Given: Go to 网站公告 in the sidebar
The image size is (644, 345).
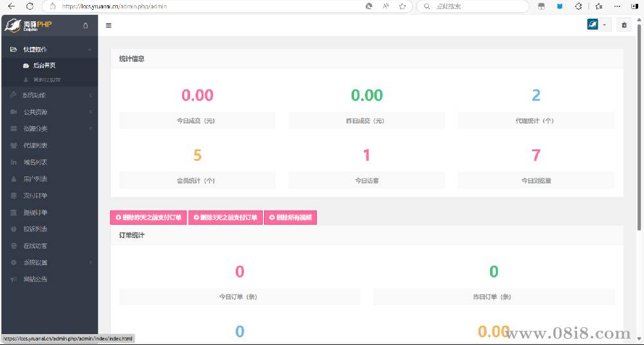Looking at the screenshot, I should click(x=35, y=279).
